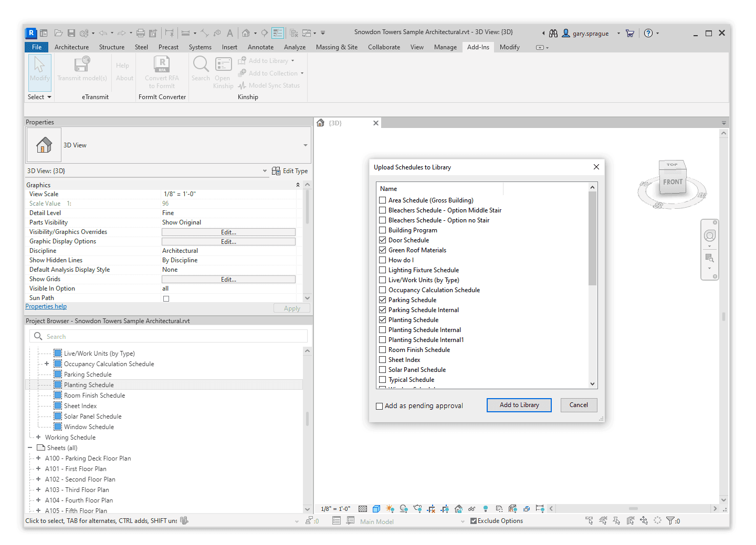The height and width of the screenshot is (545, 756).
Task: Enable Add as pending approval checkbox
Action: click(380, 406)
